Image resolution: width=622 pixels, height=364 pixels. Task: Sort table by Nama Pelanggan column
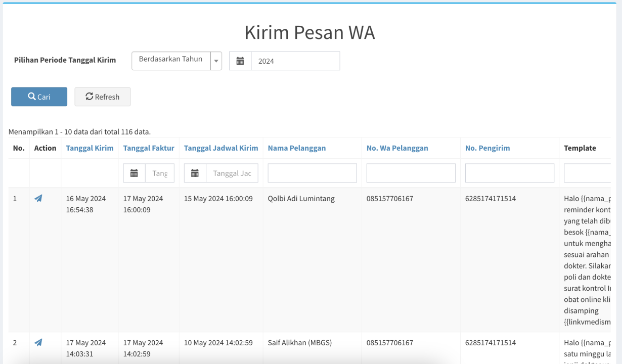pyautogui.click(x=297, y=148)
